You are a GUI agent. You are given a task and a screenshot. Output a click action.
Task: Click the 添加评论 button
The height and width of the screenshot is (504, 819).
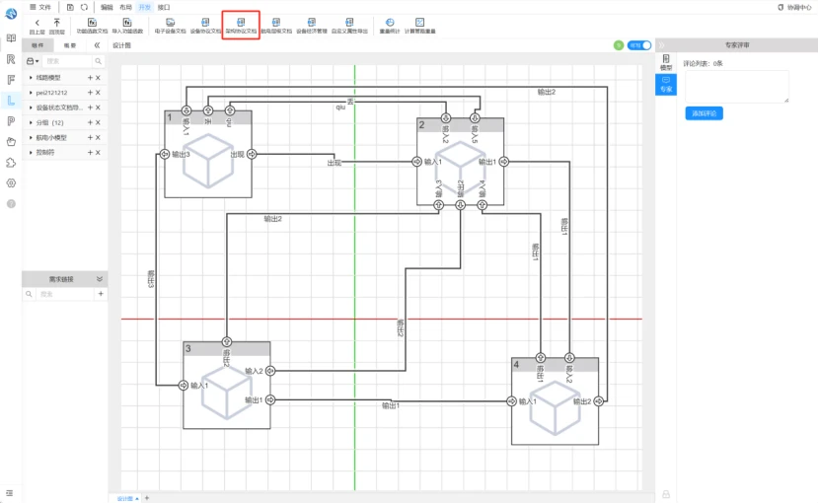705,113
